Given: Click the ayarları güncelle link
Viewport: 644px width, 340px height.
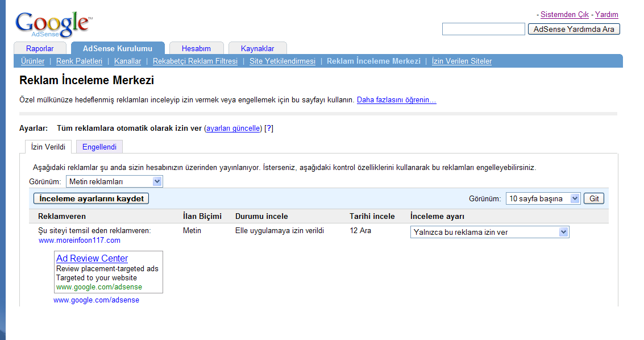Looking at the screenshot, I should pyautogui.click(x=233, y=128).
